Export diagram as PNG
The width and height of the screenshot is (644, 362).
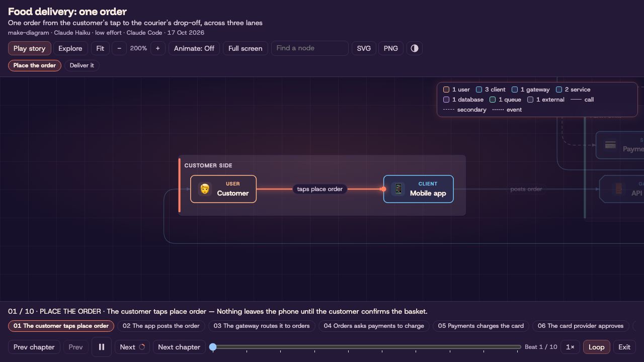click(391, 48)
